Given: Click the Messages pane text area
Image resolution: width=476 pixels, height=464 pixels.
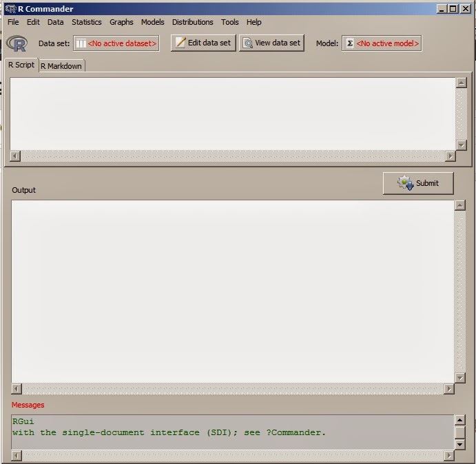Looking at the screenshot, I should tap(233, 432).
